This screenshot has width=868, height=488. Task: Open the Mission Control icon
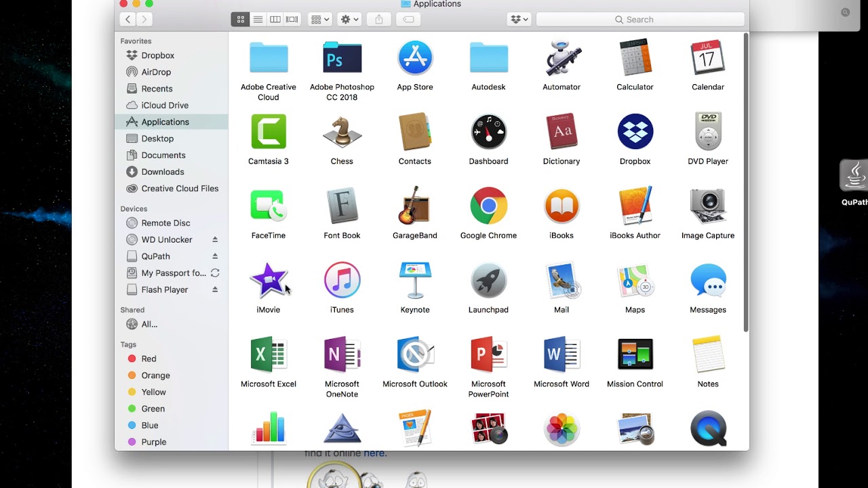click(635, 354)
